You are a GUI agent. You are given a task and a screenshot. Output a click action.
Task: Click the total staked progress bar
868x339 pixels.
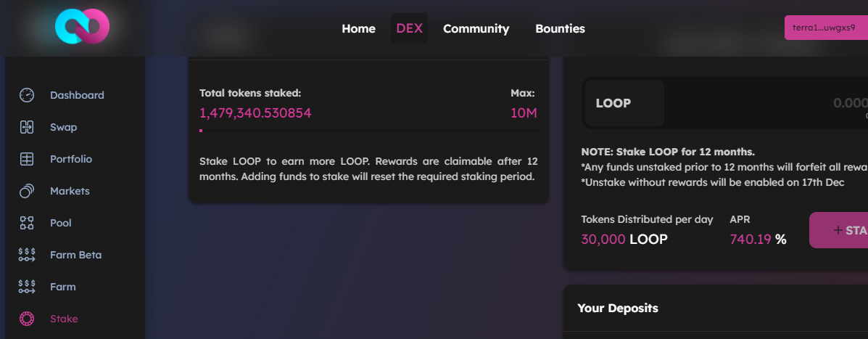click(x=368, y=131)
